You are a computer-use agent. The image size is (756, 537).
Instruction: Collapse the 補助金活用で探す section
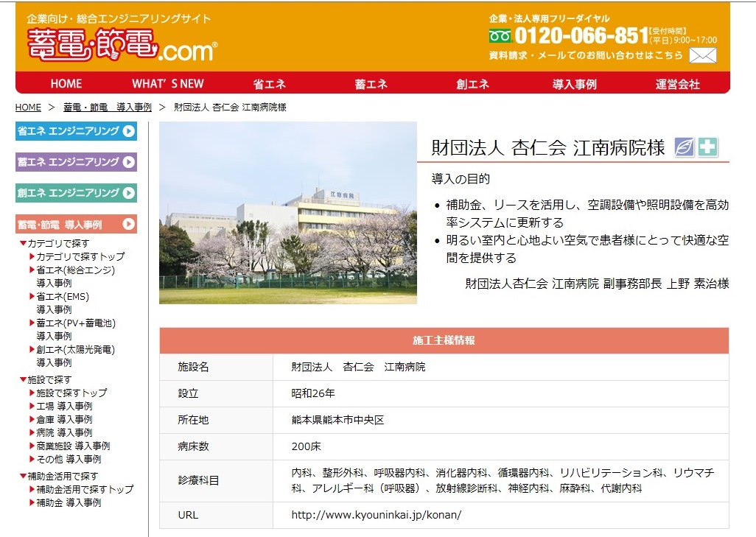pos(59,477)
